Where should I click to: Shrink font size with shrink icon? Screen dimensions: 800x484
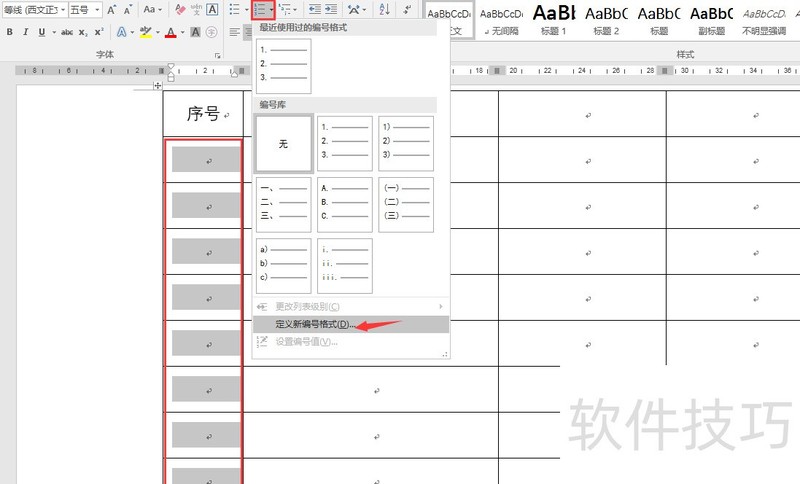pyautogui.click(x=128, y=9)
